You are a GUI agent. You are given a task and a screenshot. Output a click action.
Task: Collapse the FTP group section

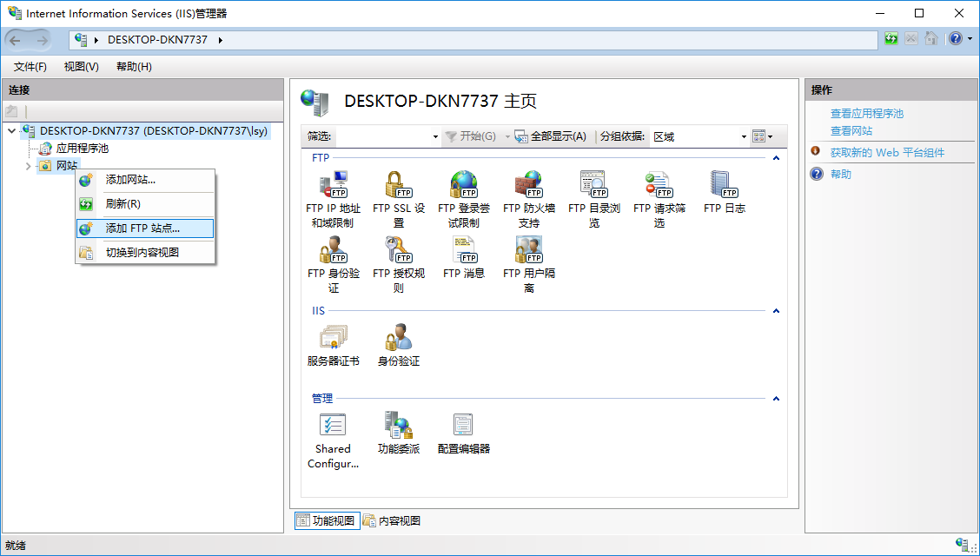pos(776,158)
